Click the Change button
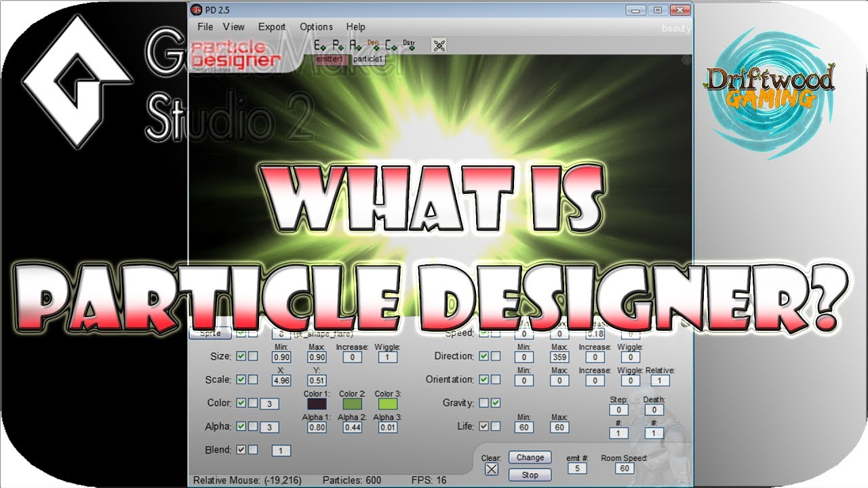The image size is (868, 488). [530, 457]
